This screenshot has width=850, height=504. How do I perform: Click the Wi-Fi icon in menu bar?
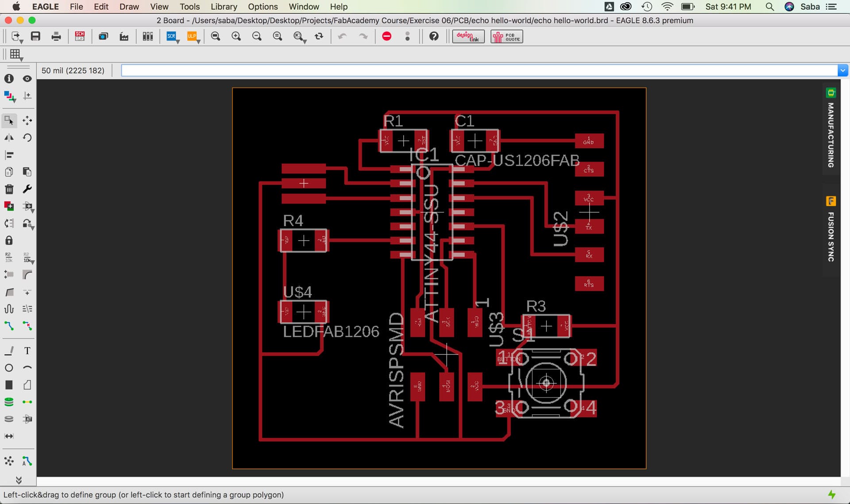pyautogui.click(x=667, y=7)
